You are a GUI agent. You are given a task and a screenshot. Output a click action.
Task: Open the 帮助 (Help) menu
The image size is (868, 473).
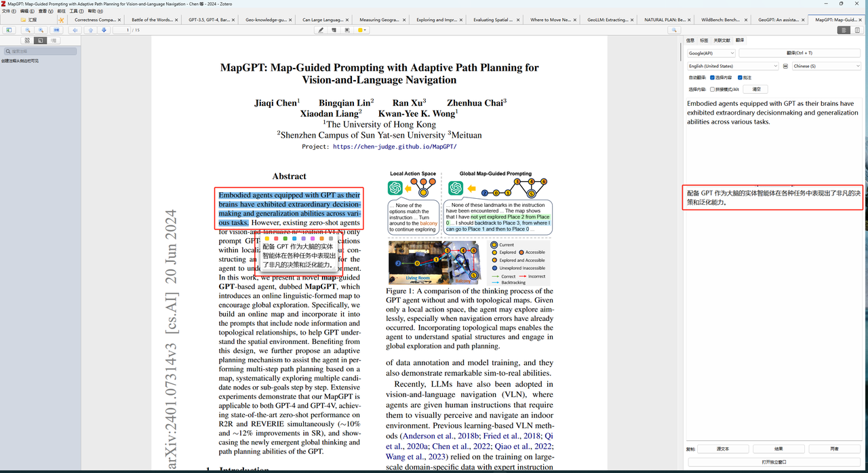click(x=96, y=11)
